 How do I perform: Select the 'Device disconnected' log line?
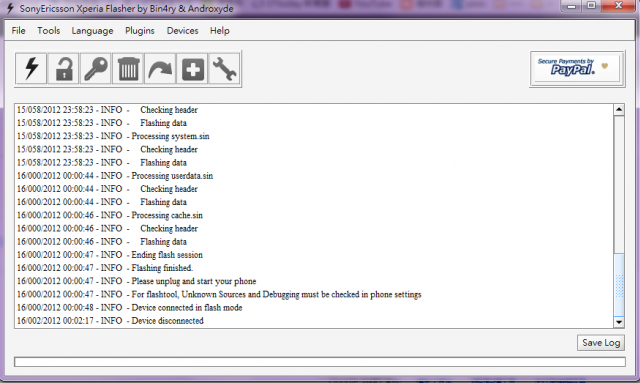coord(110,321)
